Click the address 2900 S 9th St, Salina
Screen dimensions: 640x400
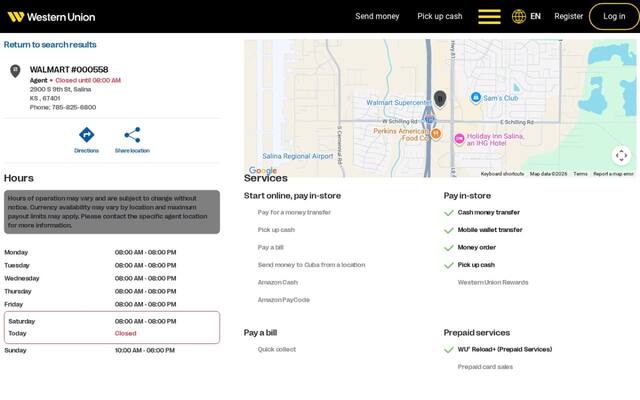coord(60,89)
